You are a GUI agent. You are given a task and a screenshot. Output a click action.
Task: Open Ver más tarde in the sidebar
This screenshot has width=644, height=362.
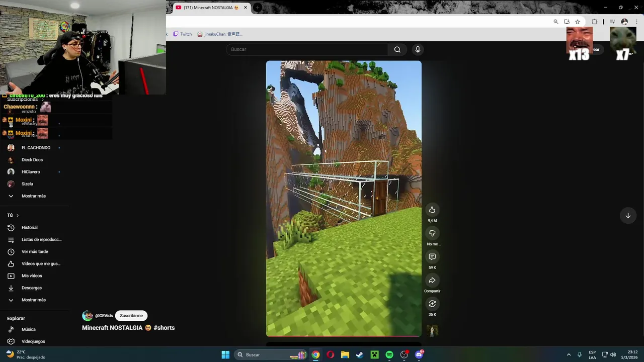coord(34,252)
